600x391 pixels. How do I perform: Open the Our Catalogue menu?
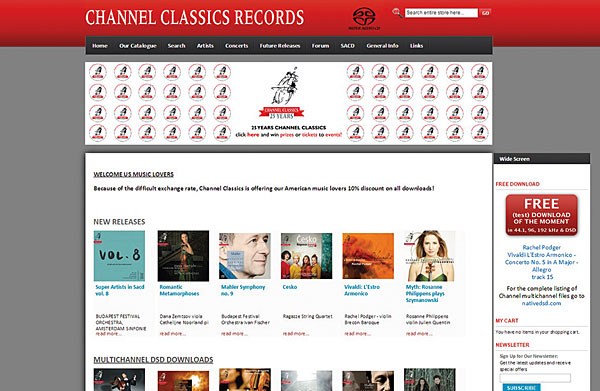[x=138, y=46]
